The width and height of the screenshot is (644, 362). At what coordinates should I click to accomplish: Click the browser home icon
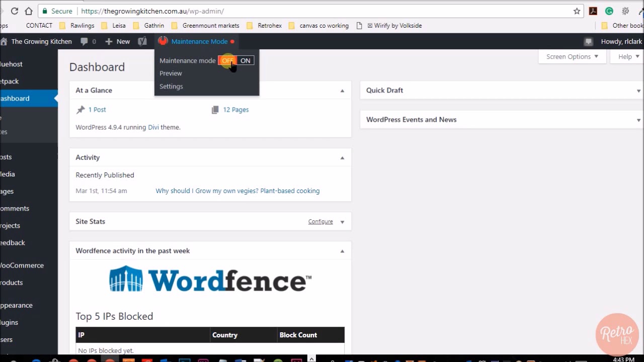point(29,11)
